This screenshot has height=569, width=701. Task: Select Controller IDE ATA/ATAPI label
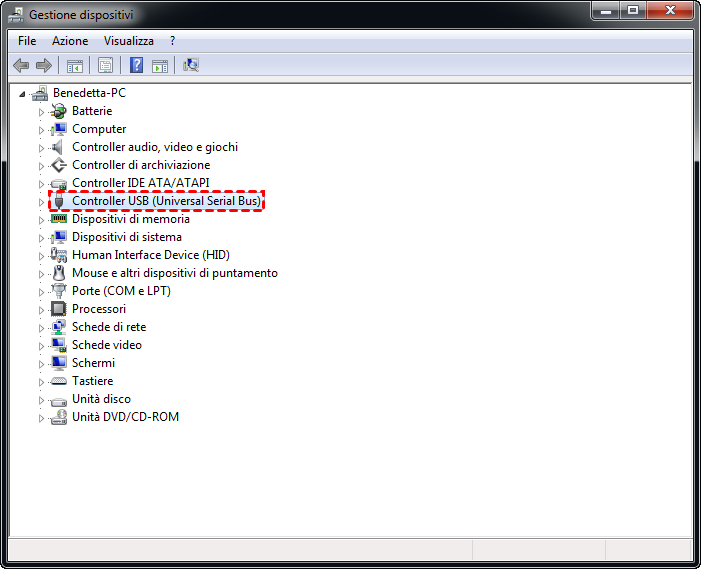pos(140,183)
